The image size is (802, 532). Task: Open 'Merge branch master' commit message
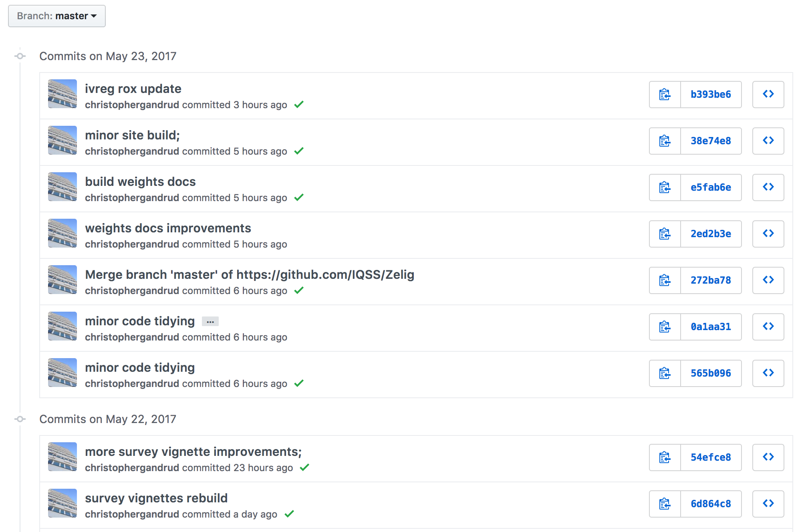click(249, 275)
